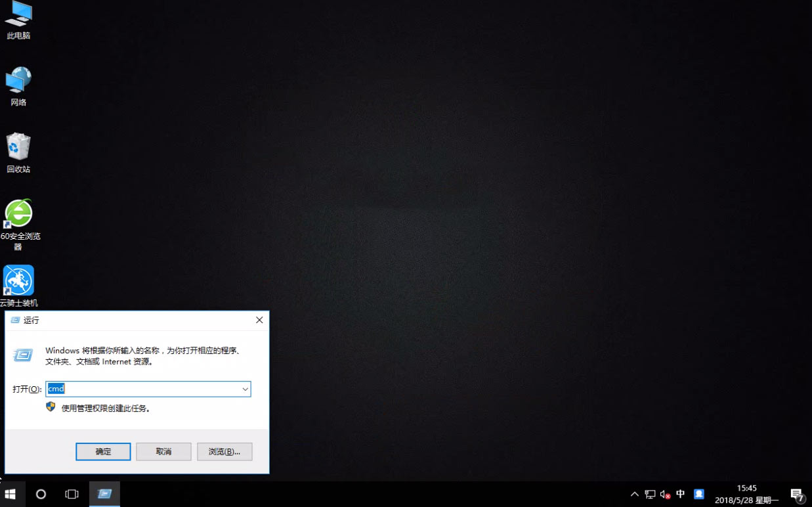Expand the 打开 combo box dropdown arrow

[x=245, y=389]
